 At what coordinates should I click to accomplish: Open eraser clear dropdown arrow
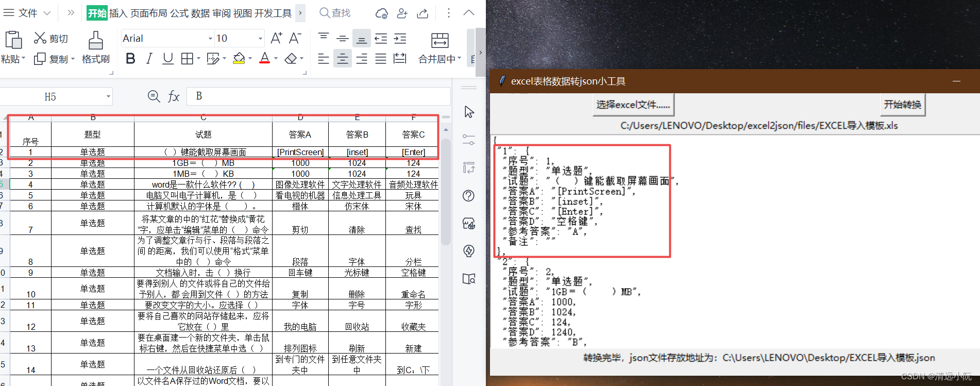[301, 59]
